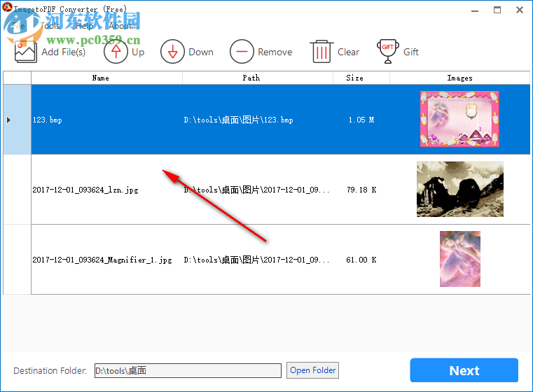This screenshot has width=533, height=392.
Task: Open the About menu
Action: [x=123, y=26]
